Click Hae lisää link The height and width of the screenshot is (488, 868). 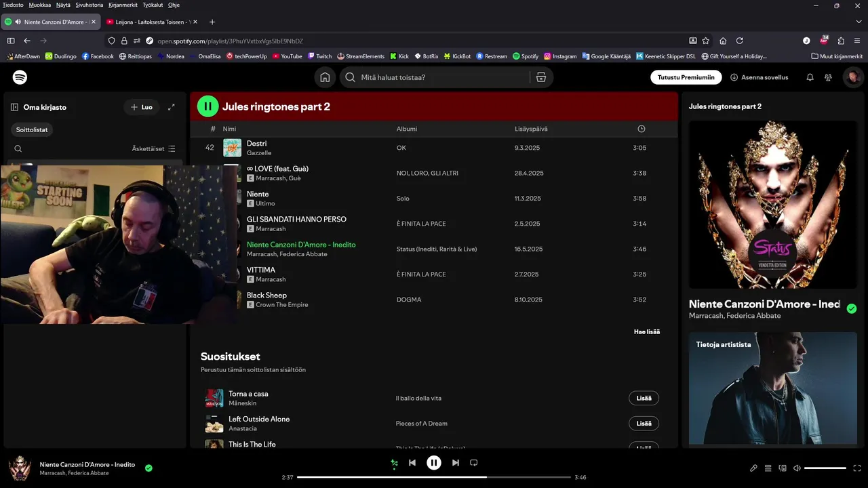click(x=647, y=331)
